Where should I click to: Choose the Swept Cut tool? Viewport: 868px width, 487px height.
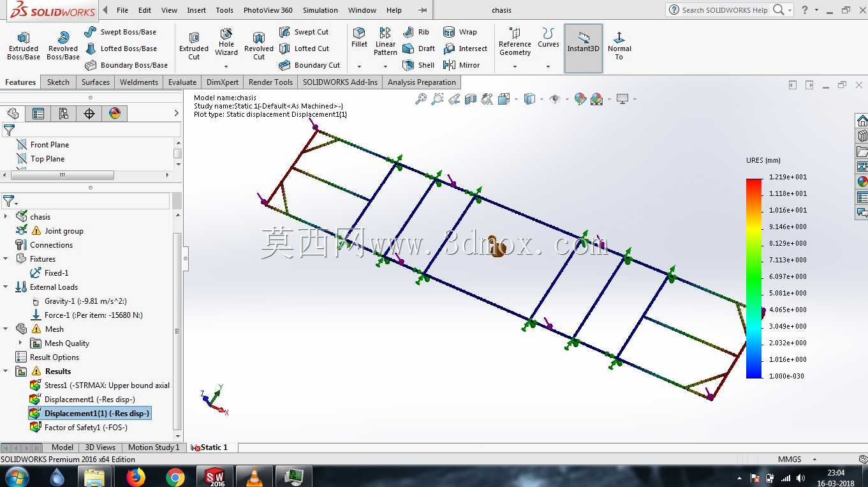click(304, 32)
